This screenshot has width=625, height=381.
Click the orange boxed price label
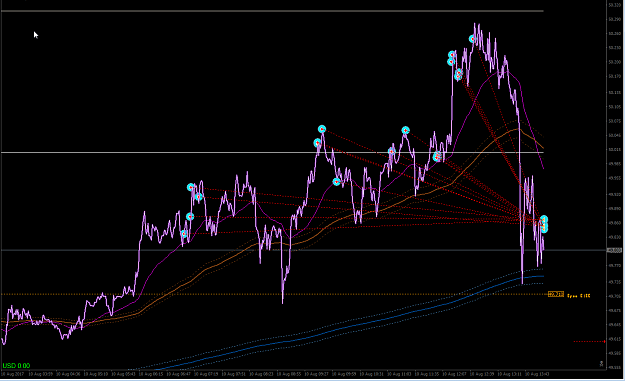[556, 295]
